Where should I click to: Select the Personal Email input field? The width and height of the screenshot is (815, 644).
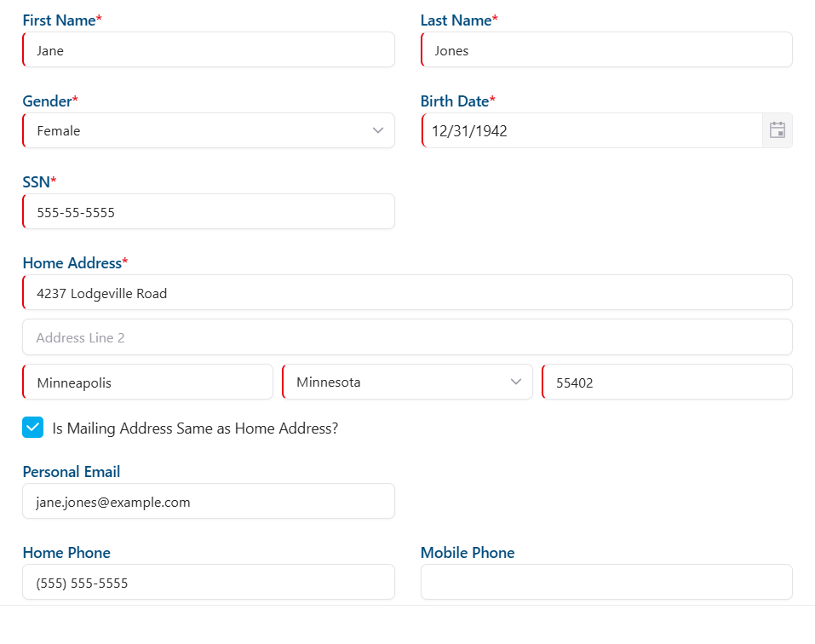coord(209,501)
